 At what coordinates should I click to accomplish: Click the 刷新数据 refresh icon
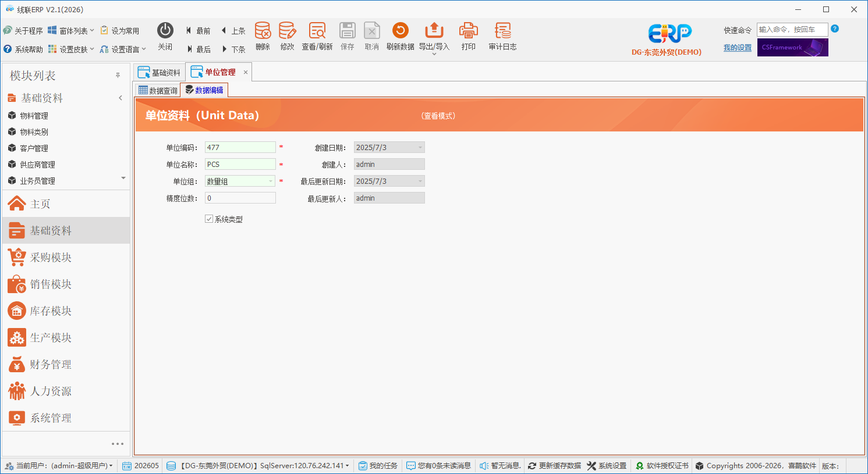[401, 30]
